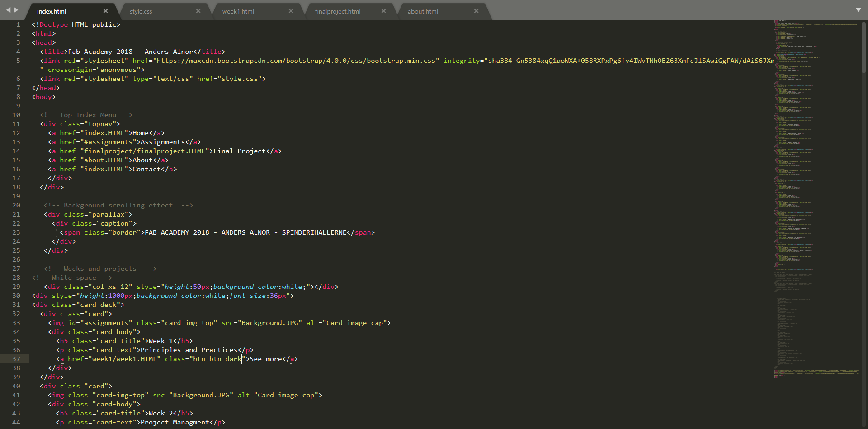The width and height of the screenshot is (868, 429).
Task: Go to previous tab with left arrow
Action: (x=8, y=9)
